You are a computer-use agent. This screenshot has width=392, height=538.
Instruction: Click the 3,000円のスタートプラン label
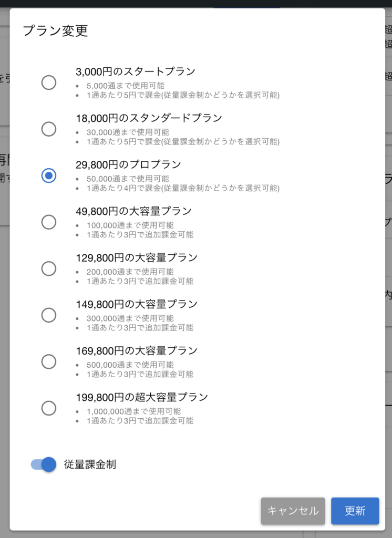click(136, 72)
